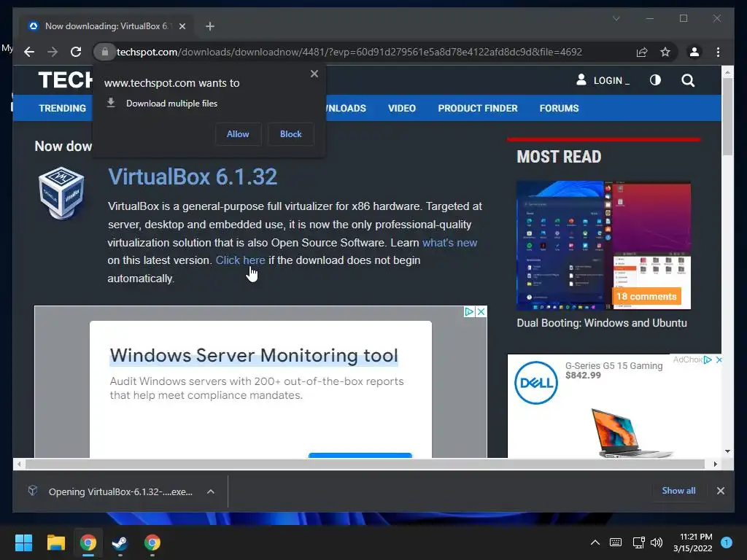Click the scroll down arrow
The height and width of the screenshot is (560, 747).
coord(727,451)
